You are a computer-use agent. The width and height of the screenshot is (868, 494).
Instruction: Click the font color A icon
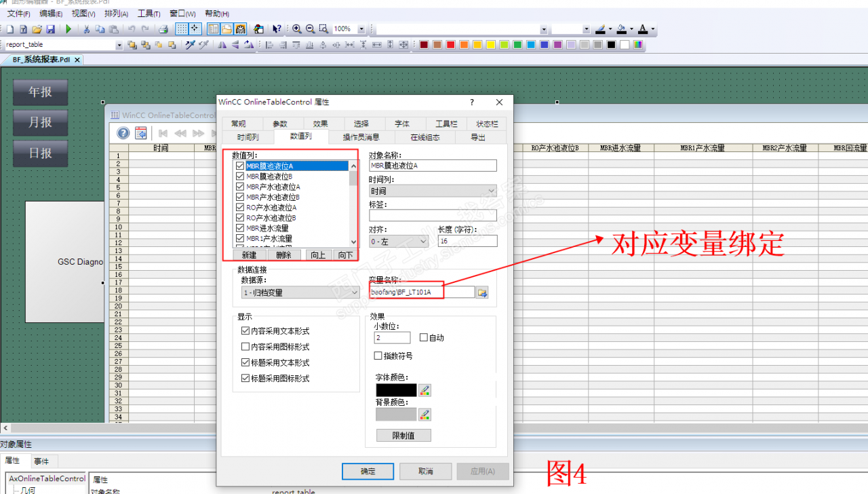click(x=643, y=29)
